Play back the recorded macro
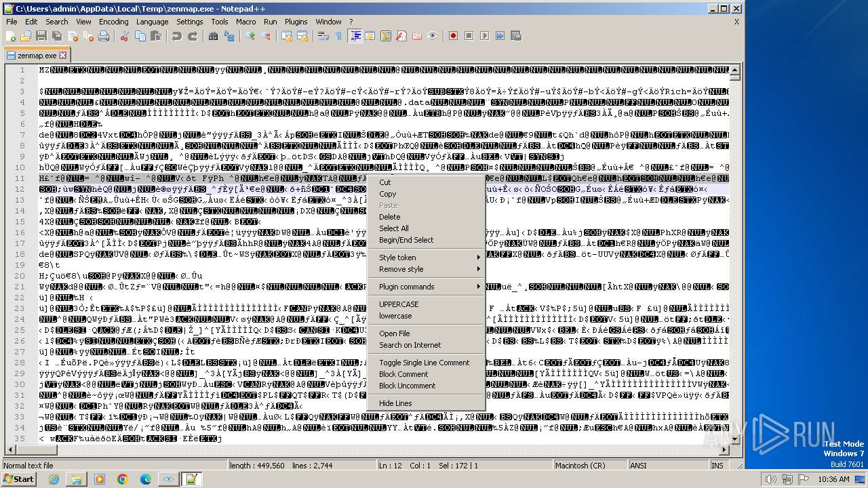Viewport: 868px width, 488px height. [485, 36]
